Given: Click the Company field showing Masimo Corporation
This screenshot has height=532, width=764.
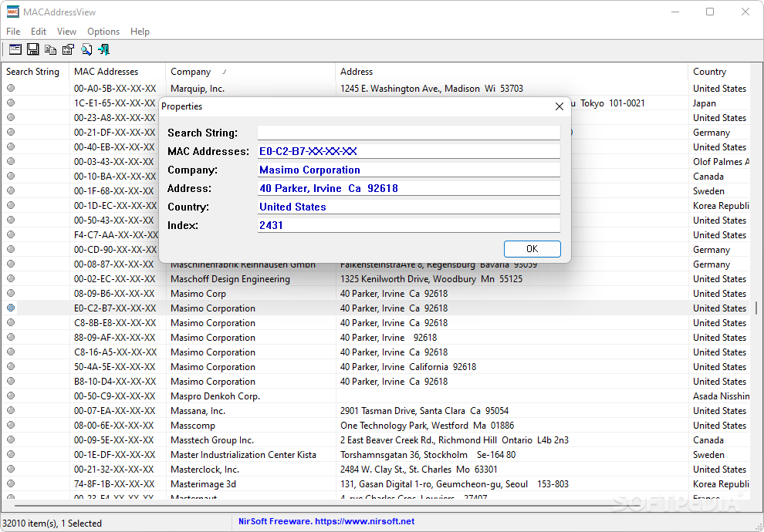Looking at the screenshot, I should click(409, 170).
